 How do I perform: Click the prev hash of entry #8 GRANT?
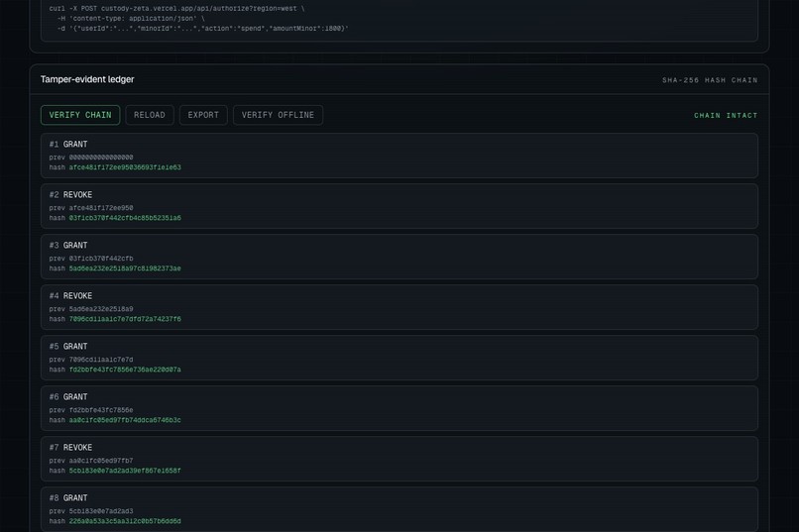[x=101, y=511]
